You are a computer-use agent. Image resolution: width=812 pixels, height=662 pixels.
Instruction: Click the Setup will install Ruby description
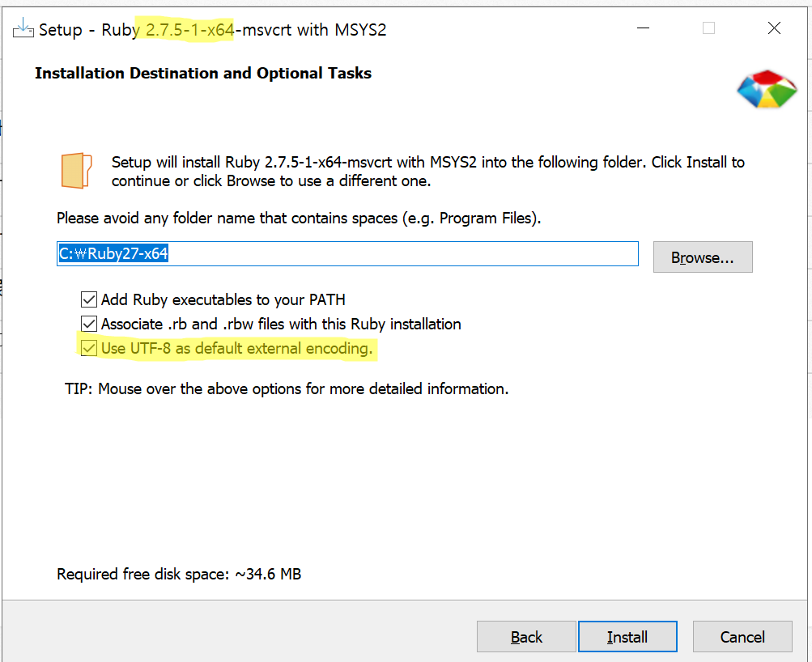pos(427,172)
